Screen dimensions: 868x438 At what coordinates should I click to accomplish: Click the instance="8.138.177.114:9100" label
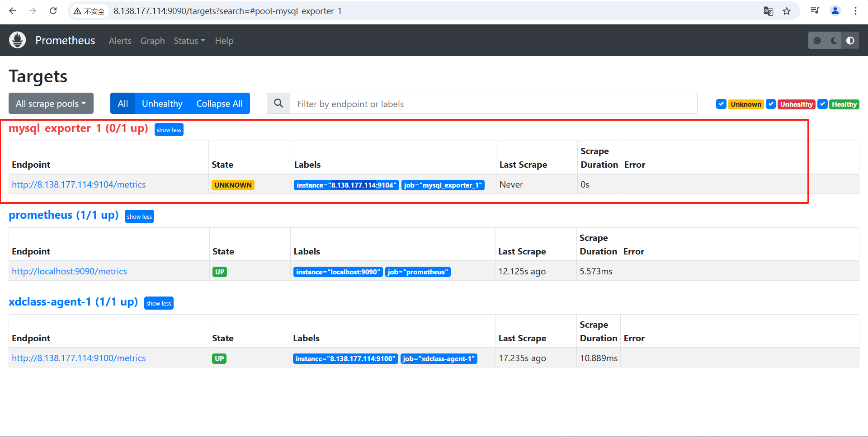tap(345, 358)
